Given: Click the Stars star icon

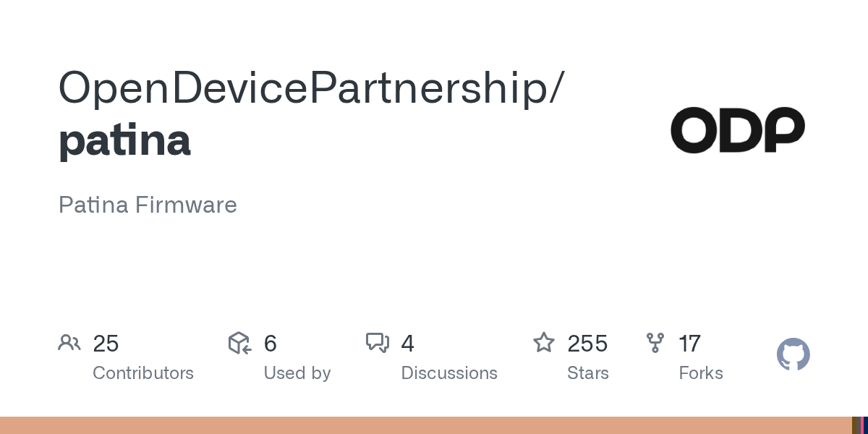Looking at the screenshot, I should [x=543, y=343].
